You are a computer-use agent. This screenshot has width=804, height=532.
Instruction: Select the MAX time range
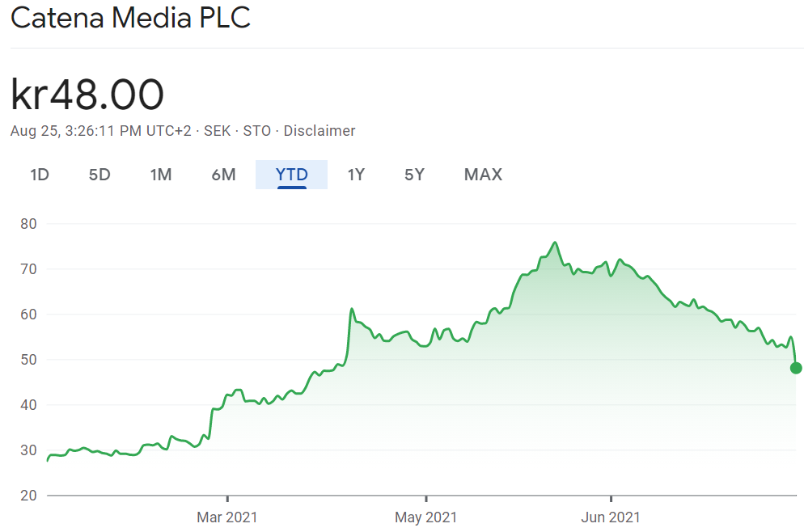coord(483,175)
